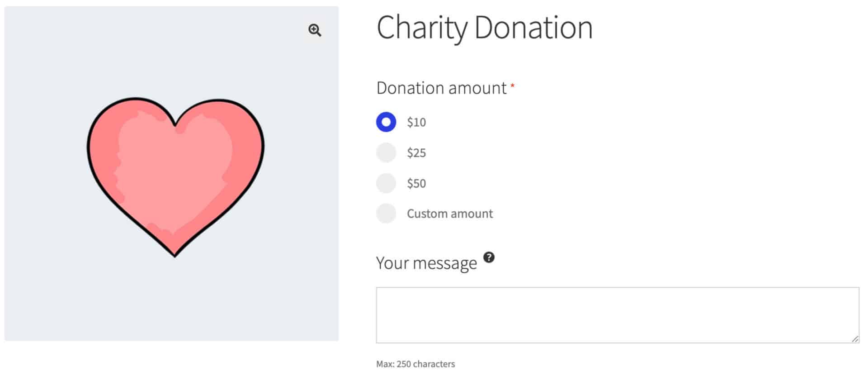Image resolution: width=868 pixels, height=376 pixels.
Task: Open the help tooltip beside Your message
Action: [489, 258]
